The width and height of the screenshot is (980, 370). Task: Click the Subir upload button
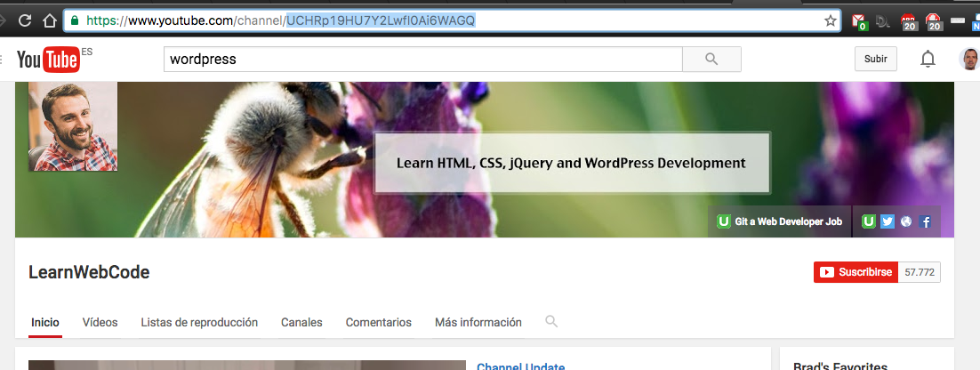(875, 60)
